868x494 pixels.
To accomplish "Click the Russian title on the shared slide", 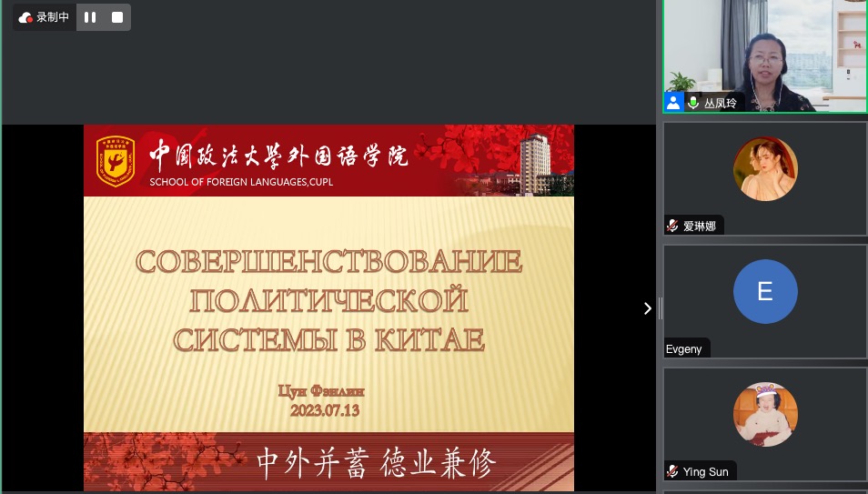I will pos(328,300).
